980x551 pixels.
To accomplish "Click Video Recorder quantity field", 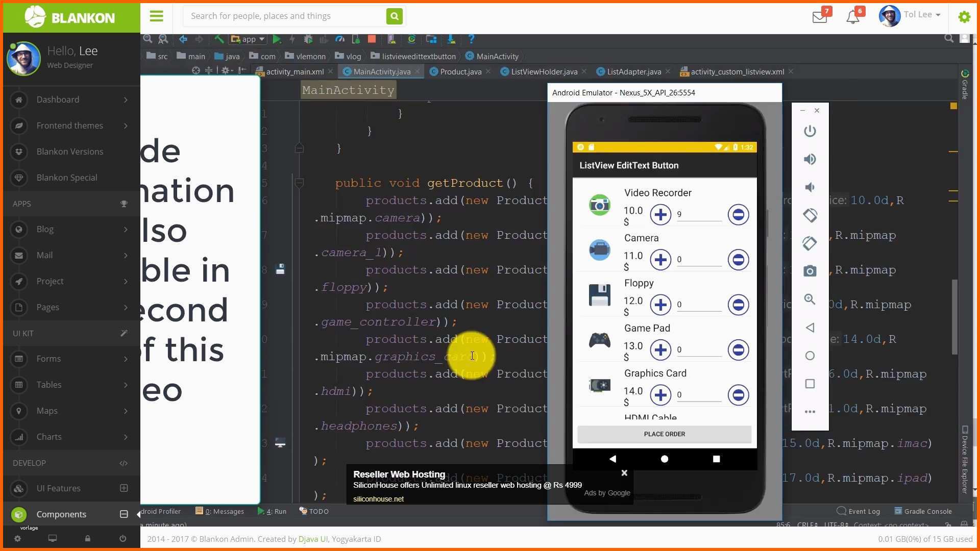I will tap(699, 215).
